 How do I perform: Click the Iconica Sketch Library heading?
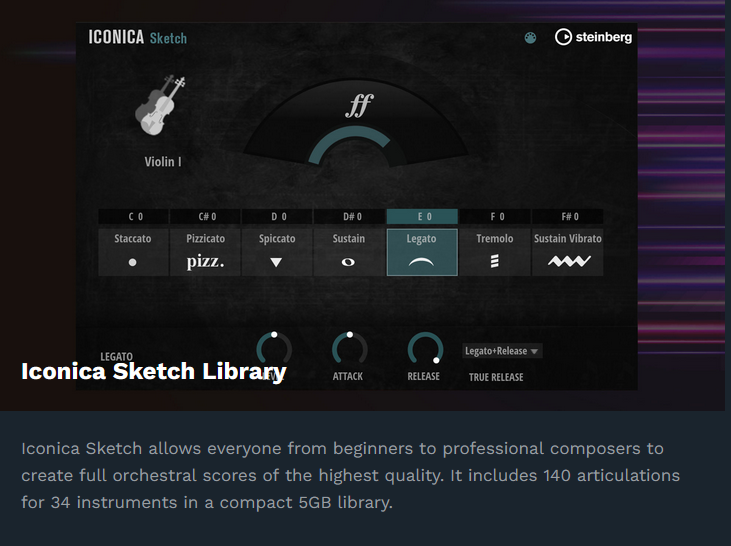(154, 372)
